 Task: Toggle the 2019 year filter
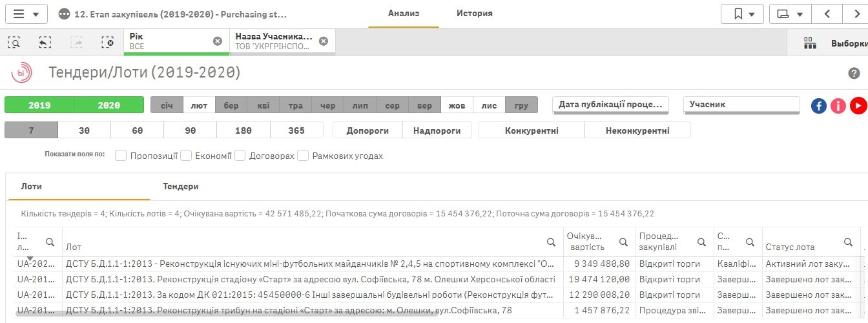click(x=39, y=105)
